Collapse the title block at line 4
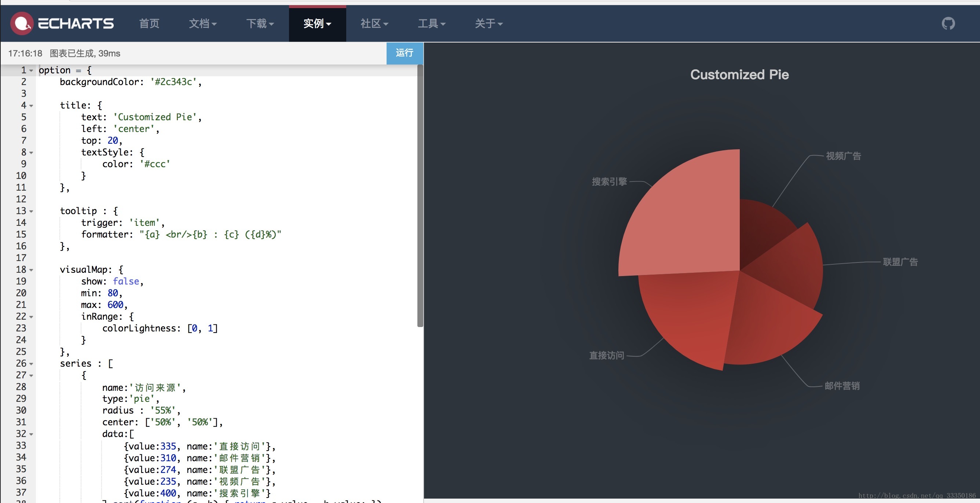Viewport: 980px width, 503px height. coord(31,106)
